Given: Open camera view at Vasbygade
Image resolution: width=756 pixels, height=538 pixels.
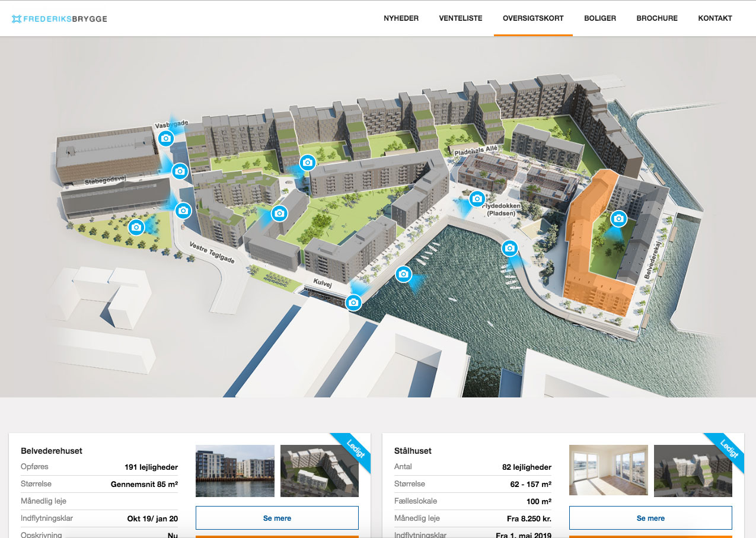Looking at the screenshot, I should [x=166, y=139].
